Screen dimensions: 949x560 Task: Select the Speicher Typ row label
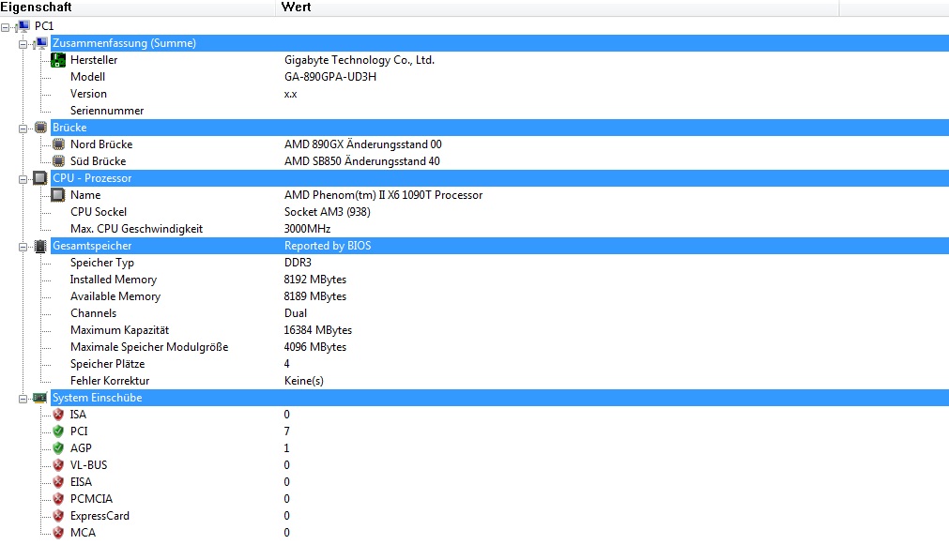tap(102, 263)
